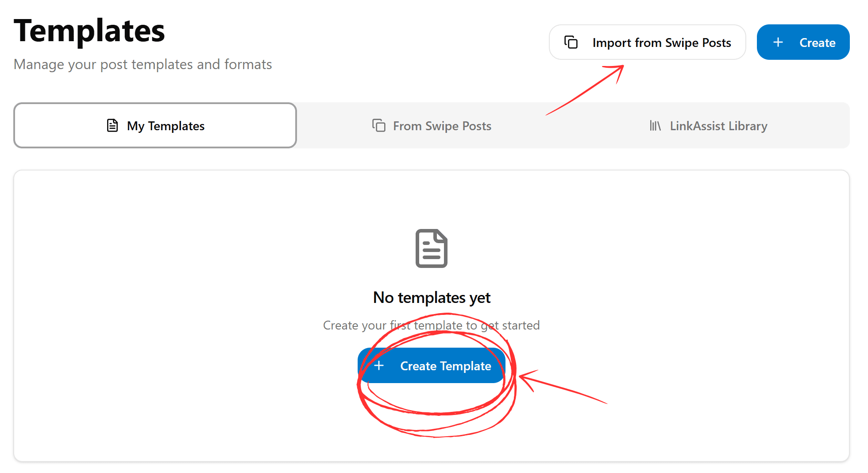Click the copy icon on From Swipe Posts tab
The width and height of the screenshot is (868, 473).
pyautogui.click(x=378, y=125)
